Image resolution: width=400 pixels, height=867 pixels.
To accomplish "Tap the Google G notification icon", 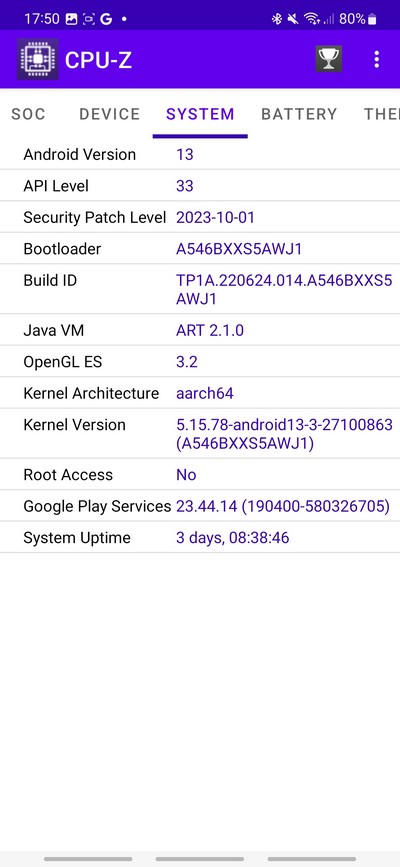I will [x=106, y=19].
